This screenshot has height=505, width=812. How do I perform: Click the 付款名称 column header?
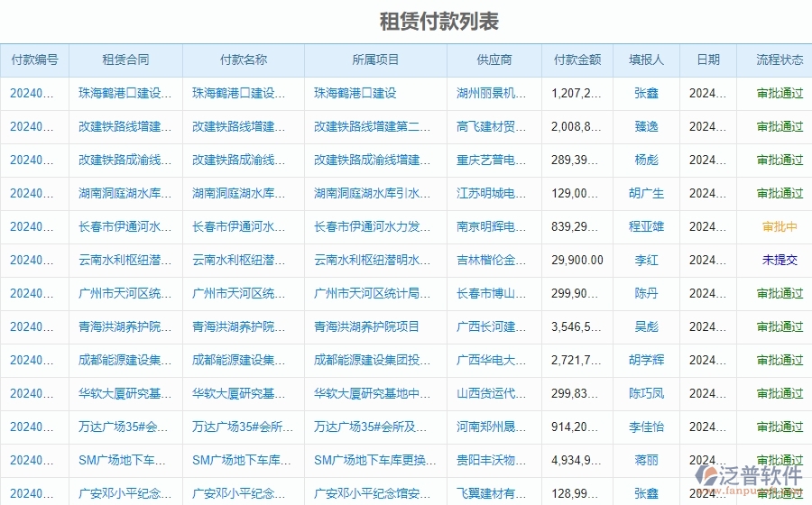pos(244,60)
